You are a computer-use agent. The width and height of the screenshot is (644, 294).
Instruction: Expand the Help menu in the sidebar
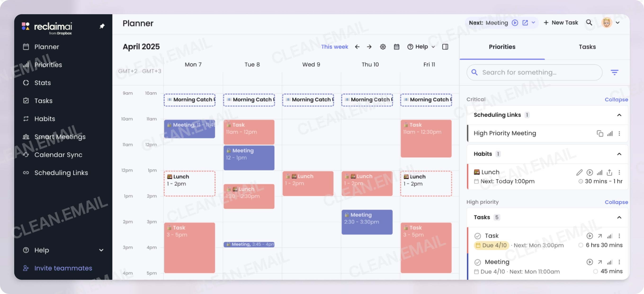(101, 250)
